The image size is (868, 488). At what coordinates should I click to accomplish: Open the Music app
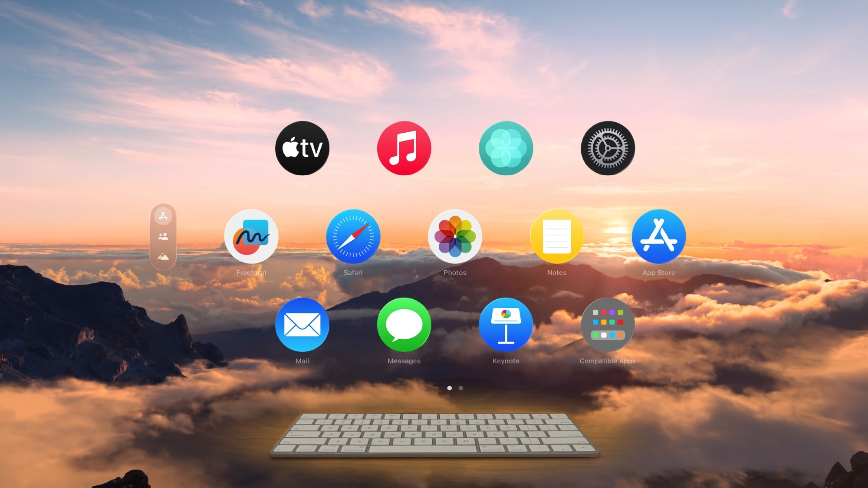(x=404, y=148)
